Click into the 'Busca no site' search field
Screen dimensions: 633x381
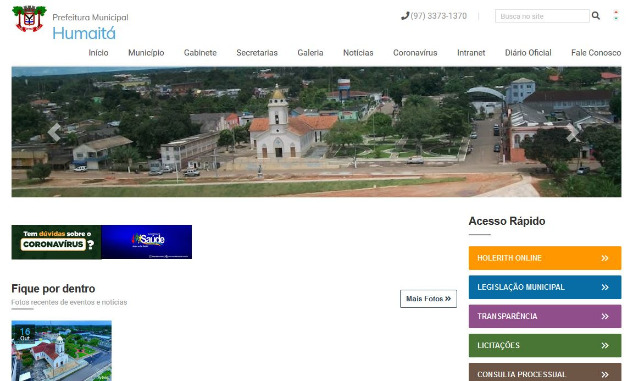click(542, 16)
